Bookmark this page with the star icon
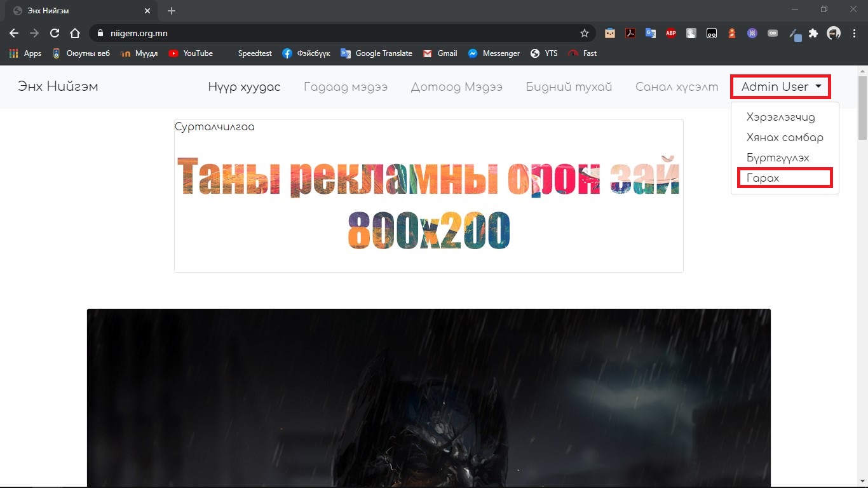The width and height of the screenshot is (868, 488). coord(584,33)
